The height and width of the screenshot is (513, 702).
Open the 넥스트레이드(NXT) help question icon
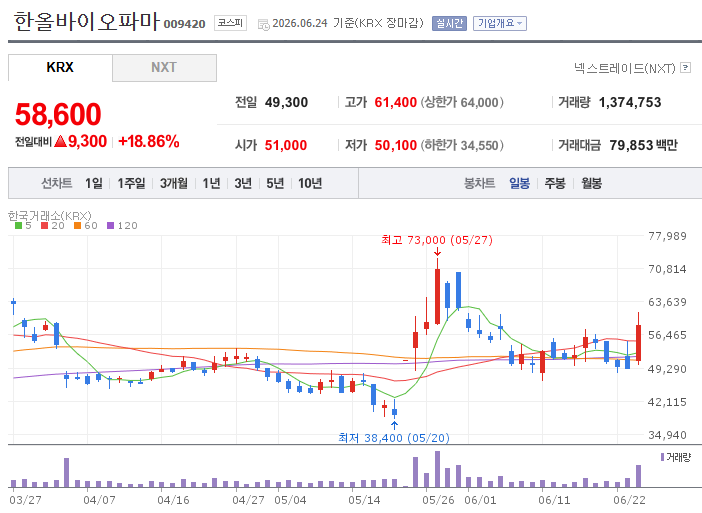pyautogui.click(x=685, y=68)
